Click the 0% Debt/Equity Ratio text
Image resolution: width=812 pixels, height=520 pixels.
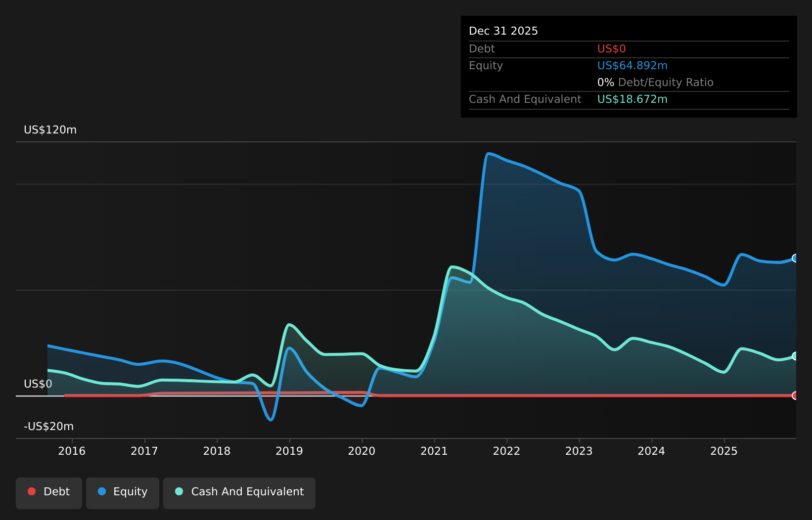tap(655, 83)
